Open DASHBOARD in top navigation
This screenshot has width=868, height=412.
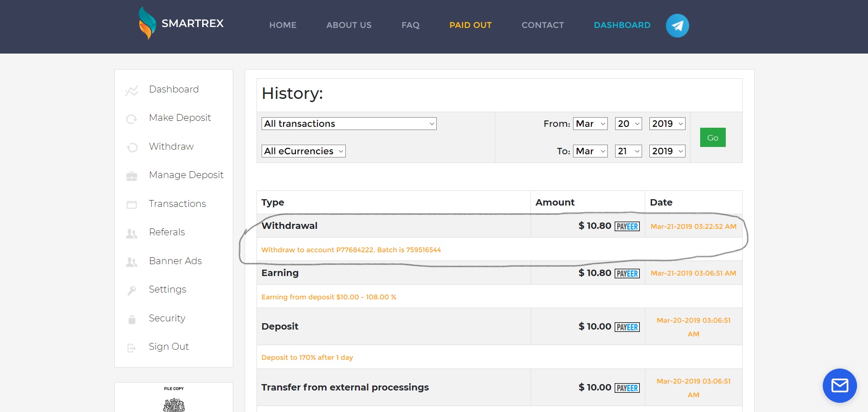click(x=622, y=25)
